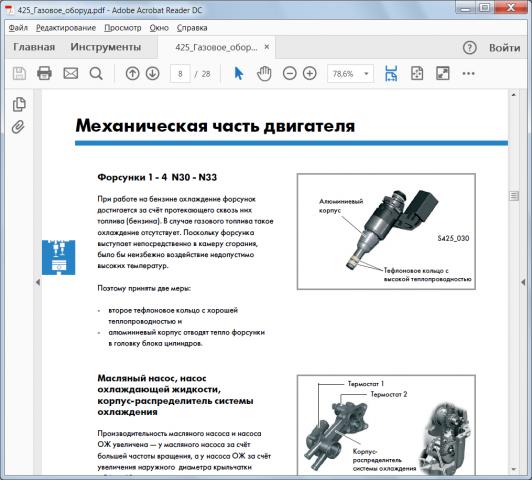This screenshot has width=532, height=480.
Task: Click the blue engine chapter icon
Action: (x=59, y=257)
